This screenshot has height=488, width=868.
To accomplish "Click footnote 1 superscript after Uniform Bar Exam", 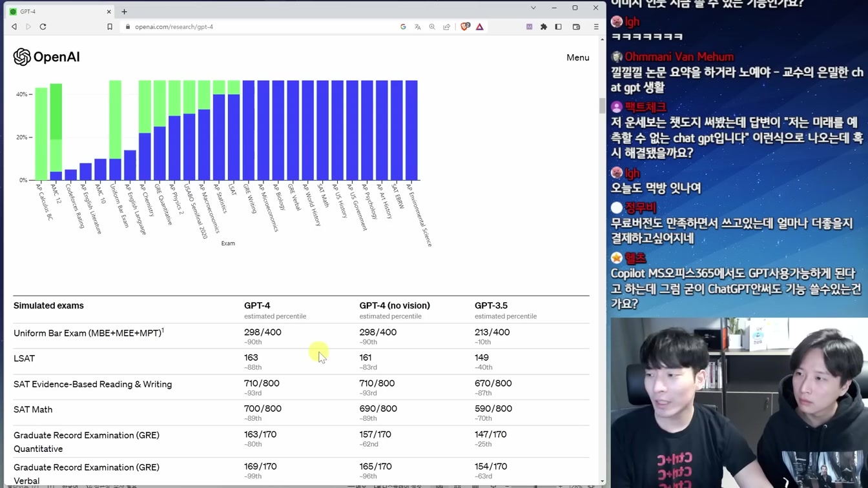I will (x=163, y=330).
